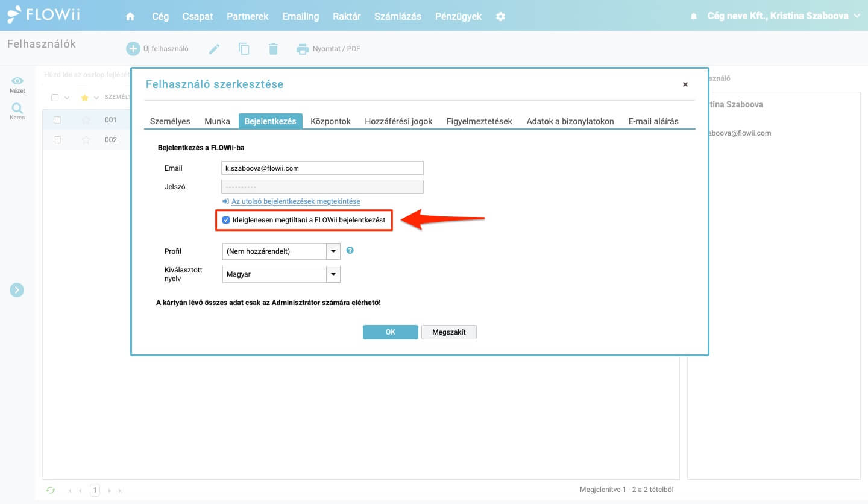Viewport: 868px width, 504px height.
Task: Confirm with the OK button
Action: 390,332
